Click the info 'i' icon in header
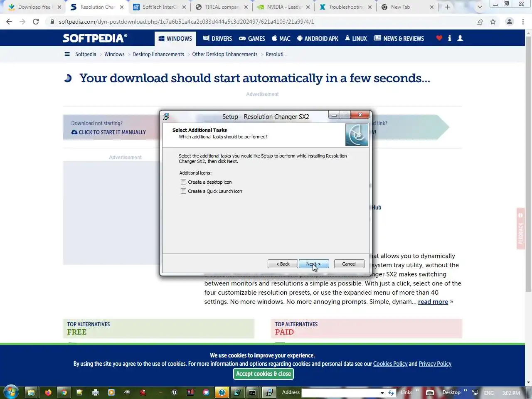The height and width of the screenshot is (399, 532). click(x=450, y=38)
